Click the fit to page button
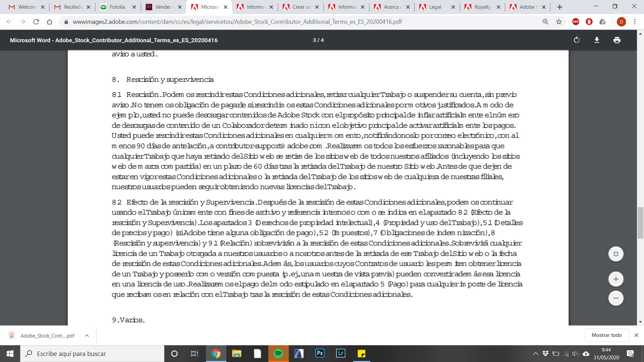The height and width of the screenshot is (362, 644). pos(616,254)
